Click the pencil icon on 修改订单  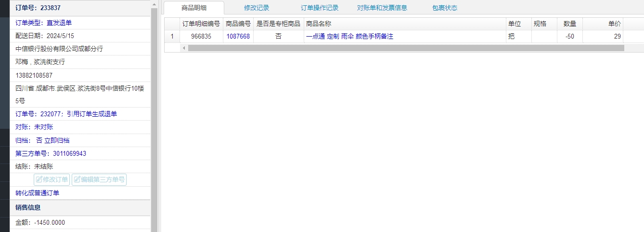pos(39,180)
